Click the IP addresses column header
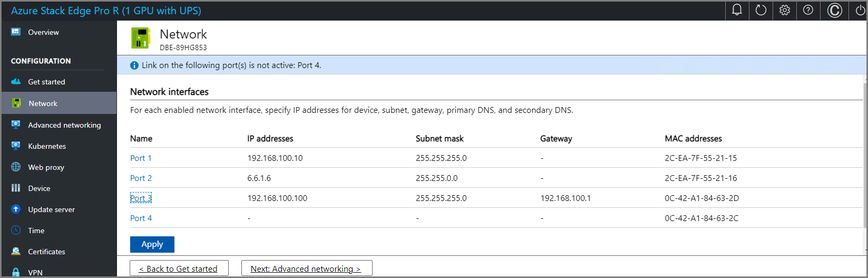The image size is (868, 278). (x=270, y=139)
